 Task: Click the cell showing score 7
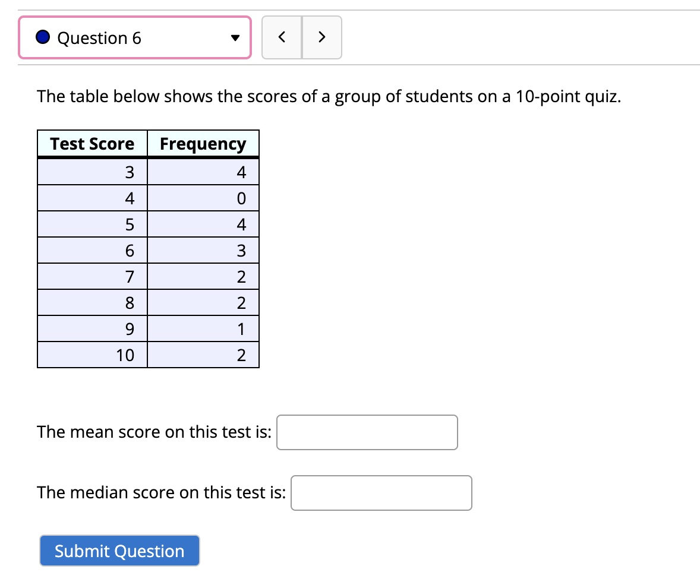point(92,276)
